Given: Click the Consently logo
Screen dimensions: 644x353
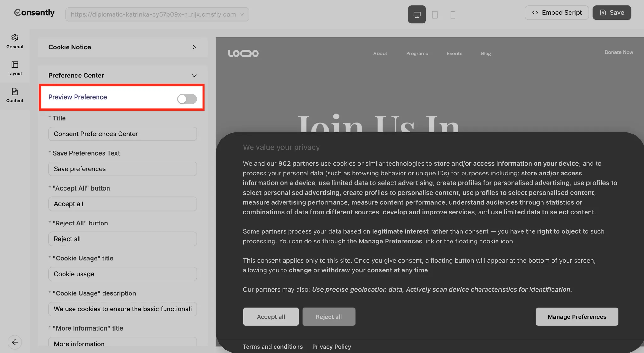Looking at the screenshot, I should click(35, 13).
